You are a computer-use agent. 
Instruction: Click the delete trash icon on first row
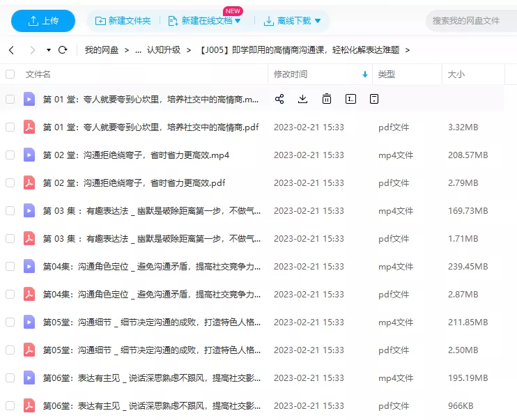point(326,99)
